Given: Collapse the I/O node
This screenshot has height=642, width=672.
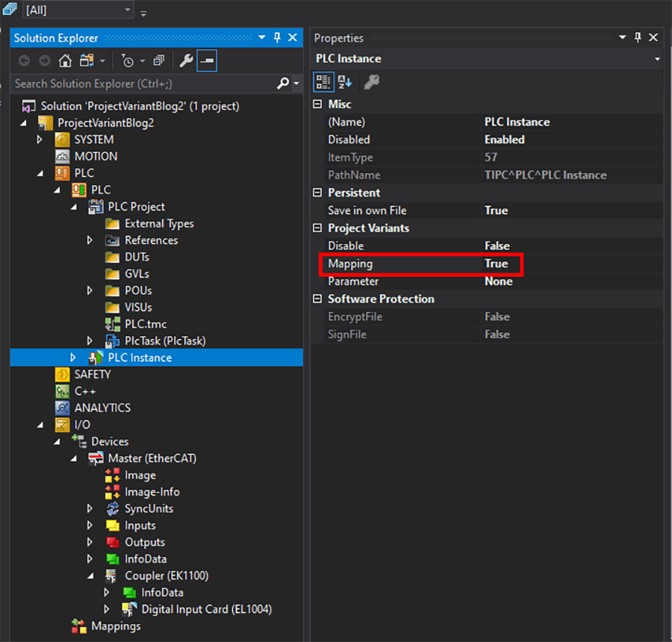Looking at the screenshot, I should tap(40, 425).
